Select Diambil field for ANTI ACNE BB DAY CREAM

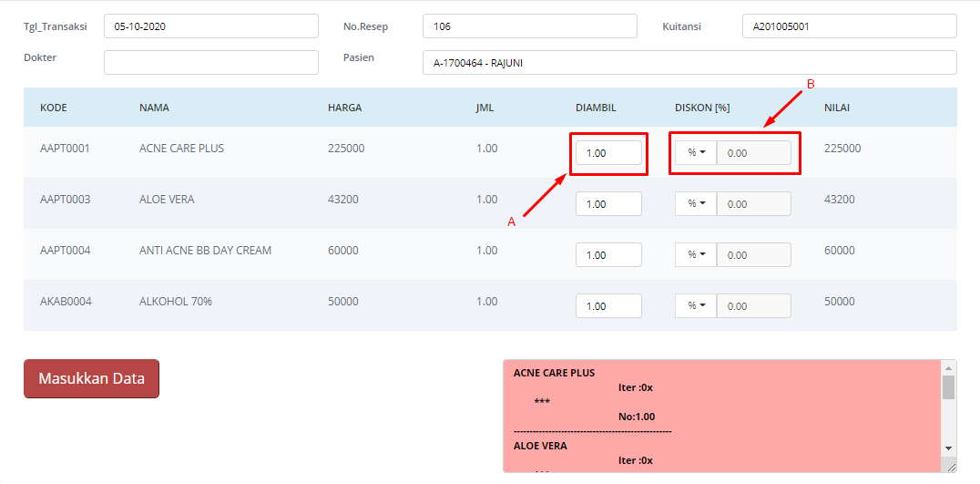point(608,255)
